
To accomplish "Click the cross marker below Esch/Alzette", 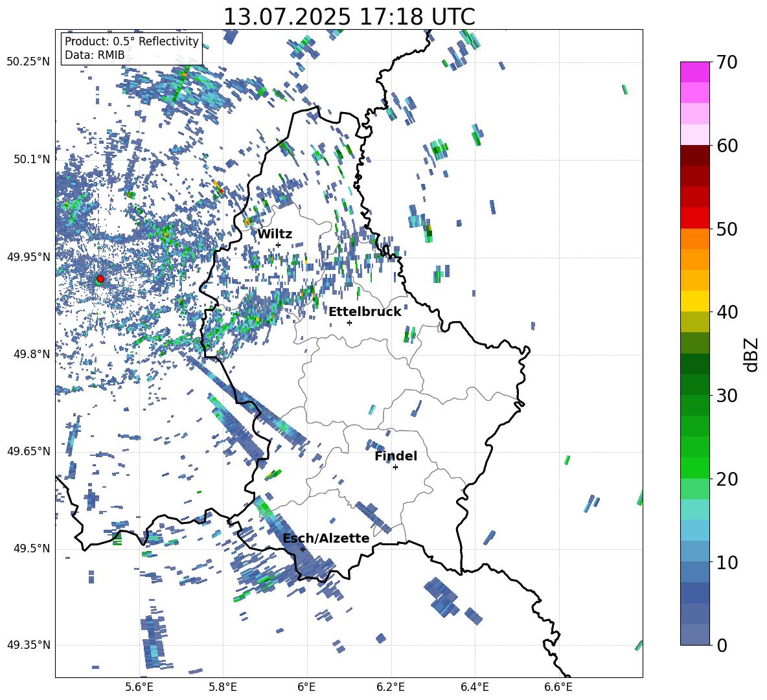I will 303,549.
